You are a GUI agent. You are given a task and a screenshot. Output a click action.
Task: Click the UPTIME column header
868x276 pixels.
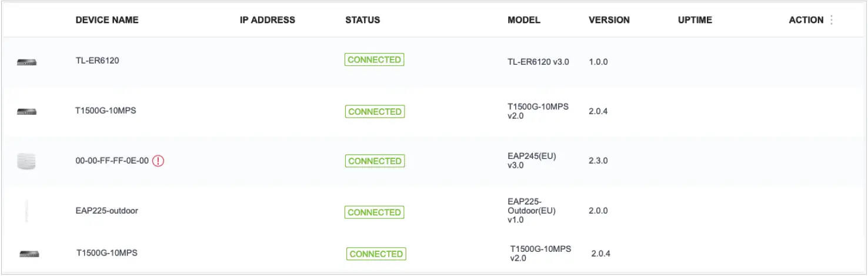[x=695, y=20]
